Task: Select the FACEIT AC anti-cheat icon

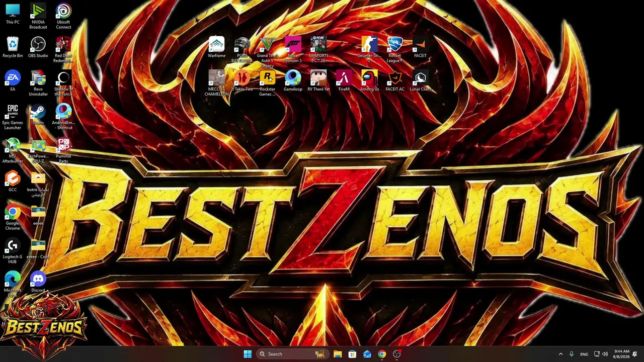Action: 395,81
